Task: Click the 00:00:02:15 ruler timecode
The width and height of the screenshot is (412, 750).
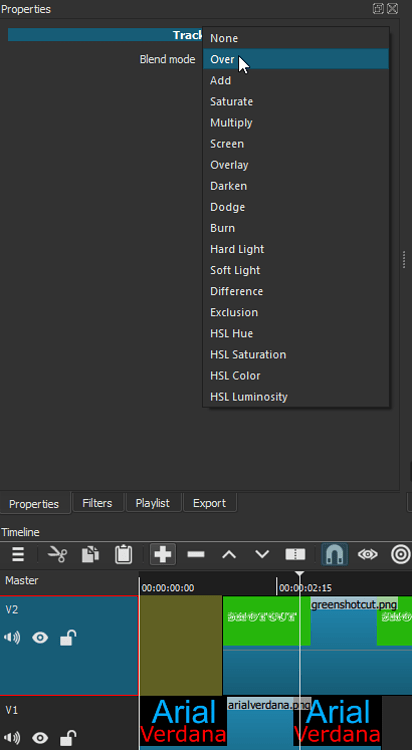Action: pyautogui.click(x=305, y=588)
